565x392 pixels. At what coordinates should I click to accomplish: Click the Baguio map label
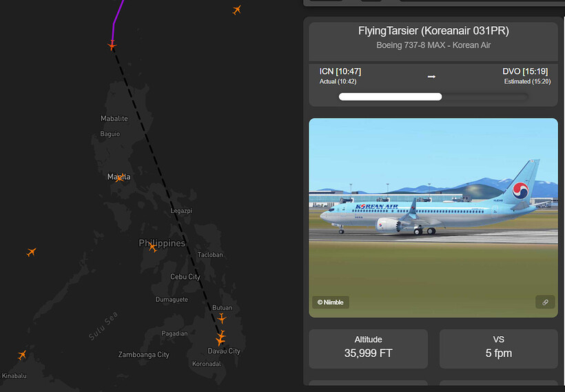click(x=110, y=134)
